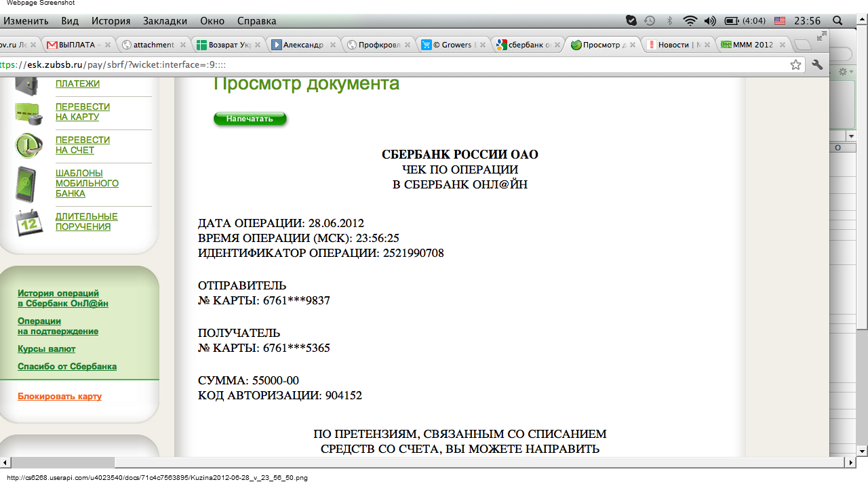868x482 pixels.
Task: Click the US flag input source icon
Action: (780, 21)
